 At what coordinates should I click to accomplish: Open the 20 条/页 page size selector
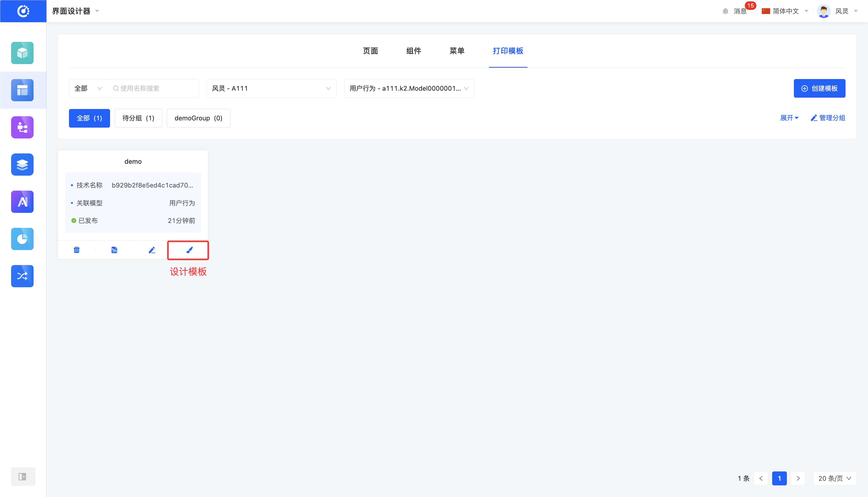pos(835,478)
